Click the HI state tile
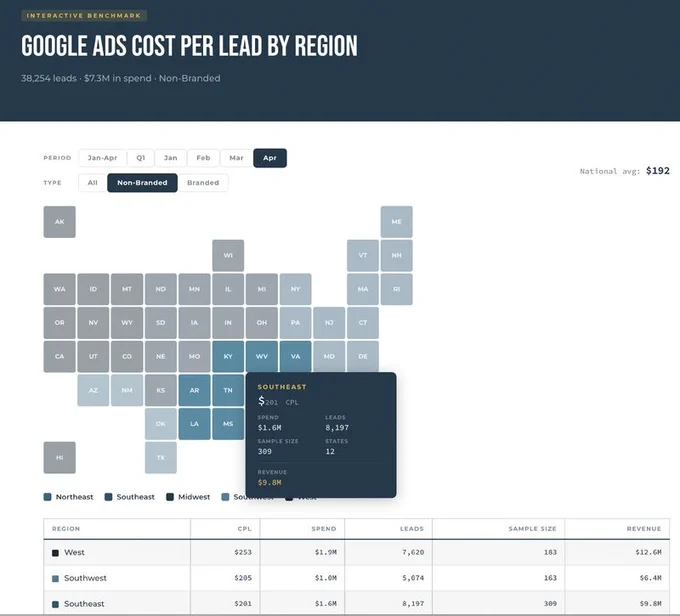The image size is (680, 616). pyautogui.click(x=59, y=458)
